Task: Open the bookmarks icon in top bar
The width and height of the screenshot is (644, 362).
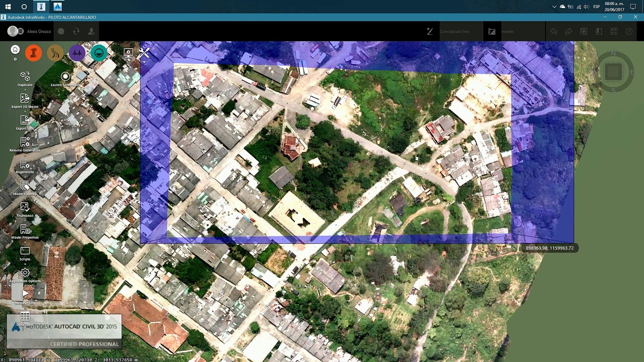Action: coord(599,31)
